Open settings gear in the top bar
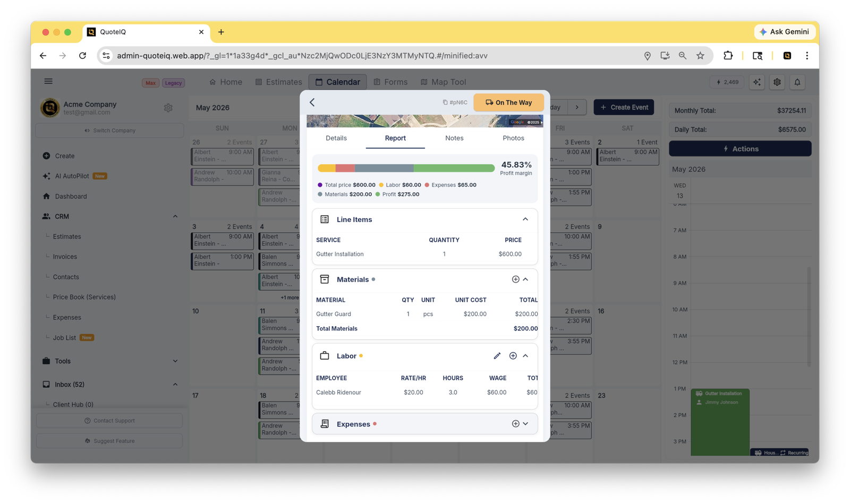This screenshot has height=504, width=850. pos(777,82)
